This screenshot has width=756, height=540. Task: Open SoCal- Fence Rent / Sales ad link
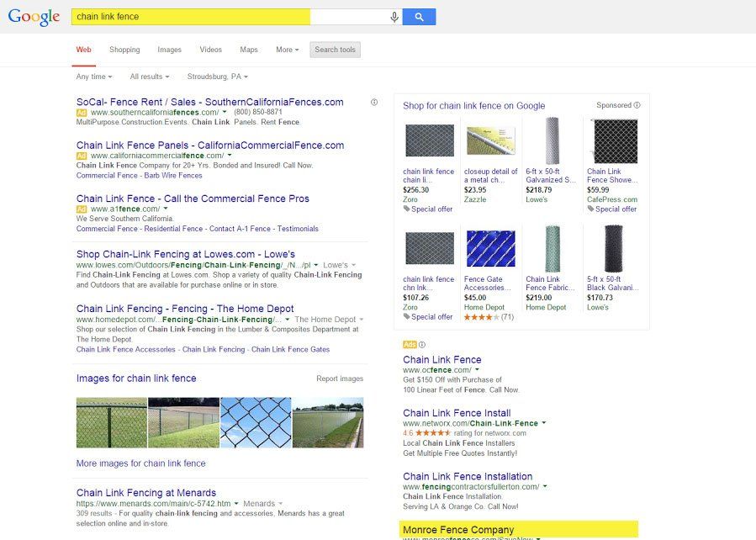209,103
